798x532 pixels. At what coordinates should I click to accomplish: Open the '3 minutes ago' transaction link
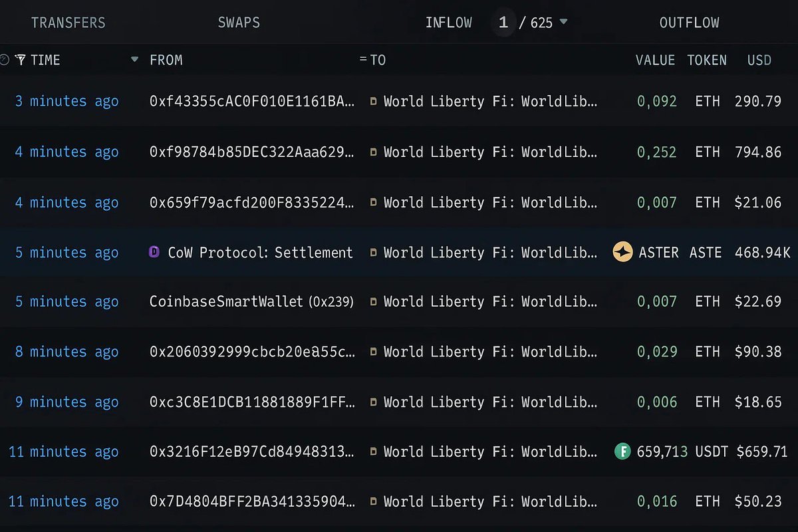click(x=66, y=101)
